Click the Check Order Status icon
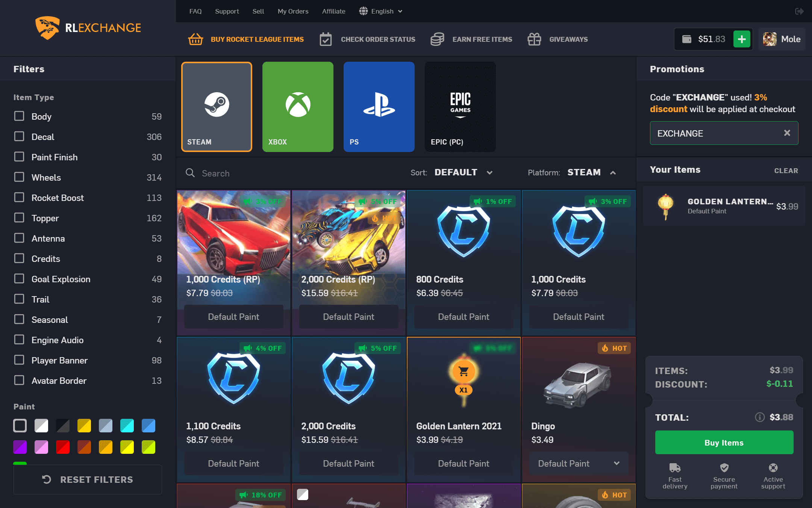The width and height of the screenshot is (812, 508). click(x=326, y=39)
